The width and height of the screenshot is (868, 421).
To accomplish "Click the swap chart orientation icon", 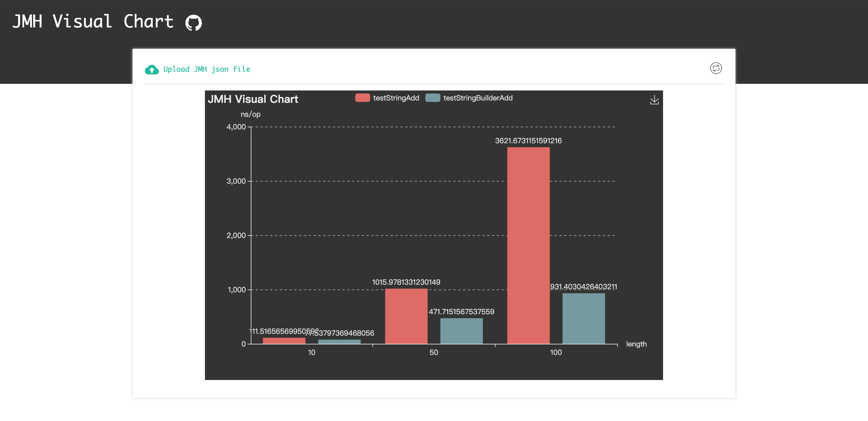I will pyautogui.click(x=715, y=68).
